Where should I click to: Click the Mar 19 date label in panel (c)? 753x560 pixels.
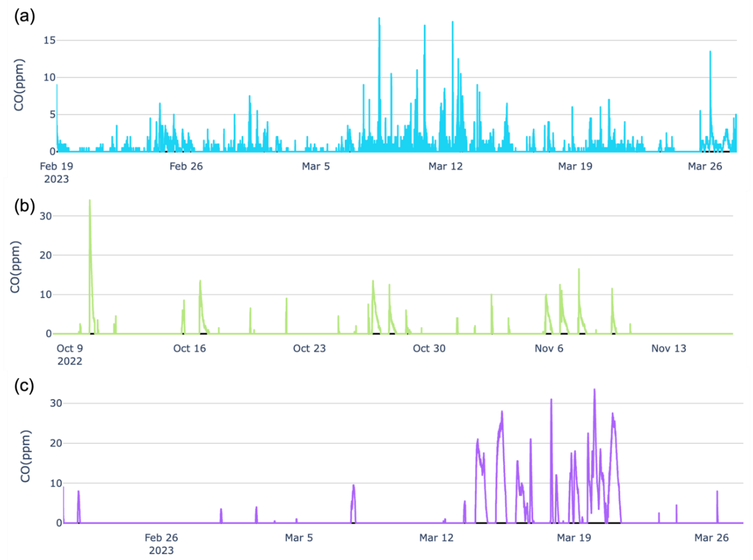[x=574, y=537]
